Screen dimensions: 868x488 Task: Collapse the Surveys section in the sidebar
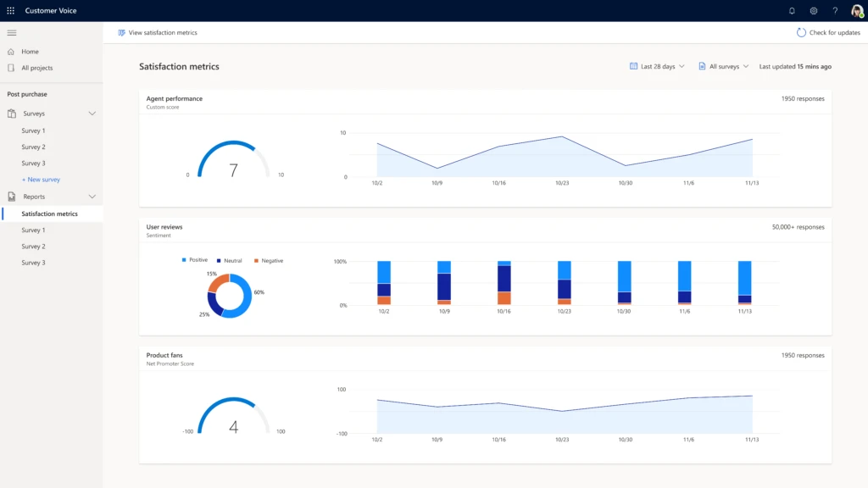click(92, 113)
